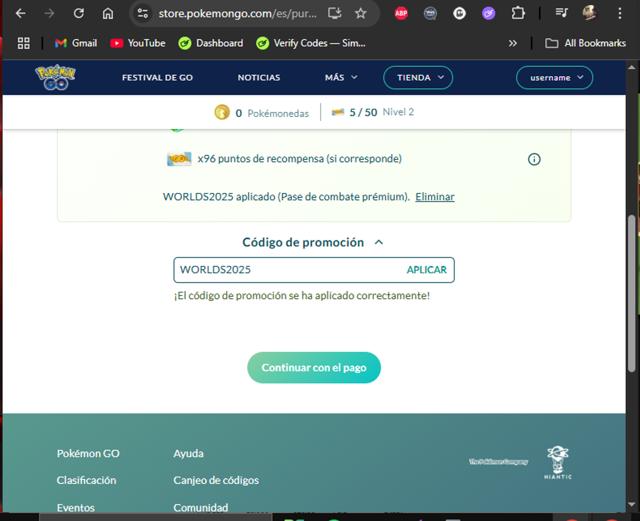
Task: Go back to the previous page
Action: [20, 13]
